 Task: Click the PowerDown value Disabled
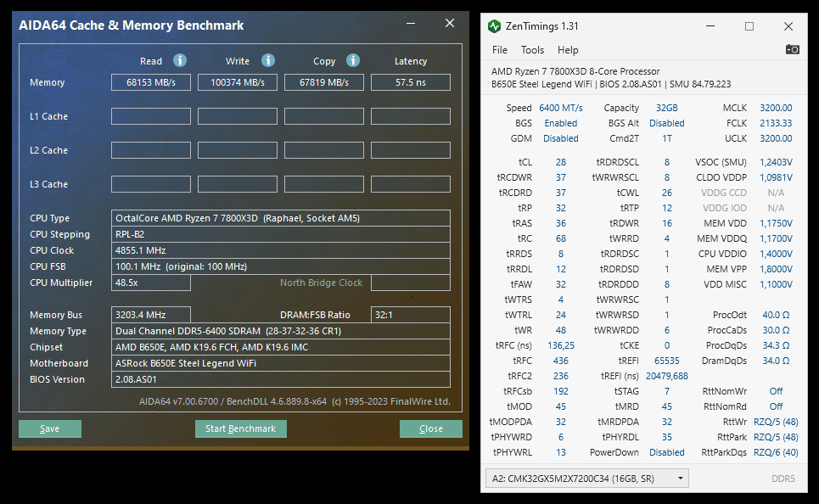(667, 452)
